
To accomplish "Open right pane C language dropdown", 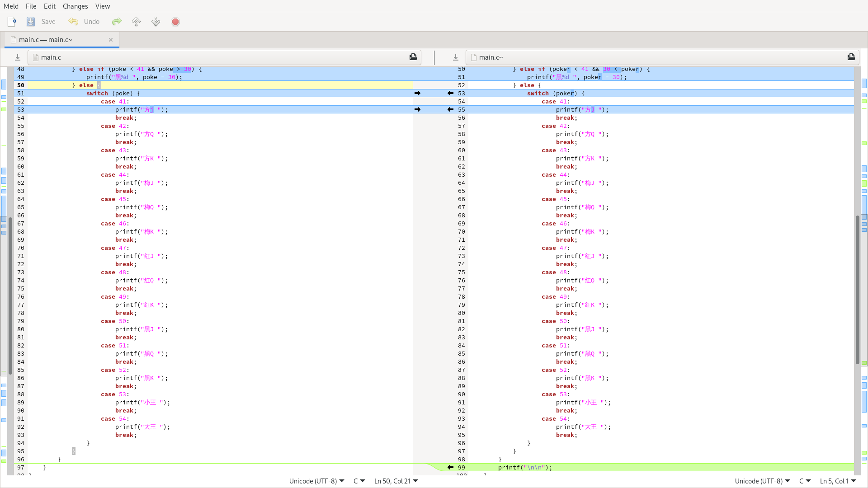I will [805, 481].
